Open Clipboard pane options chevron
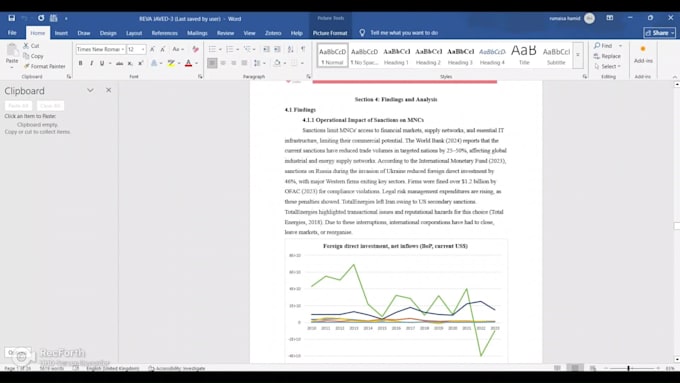Image resolution: width=680 pixels, height=383 pixels. (90, 90)
